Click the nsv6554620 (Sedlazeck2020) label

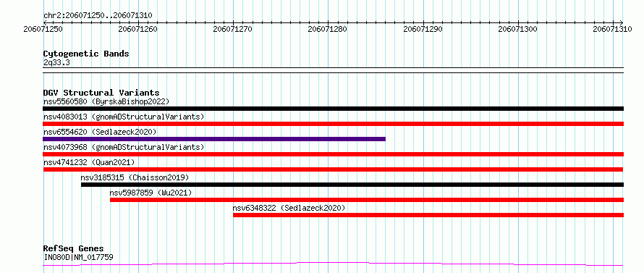coord(100,132)
